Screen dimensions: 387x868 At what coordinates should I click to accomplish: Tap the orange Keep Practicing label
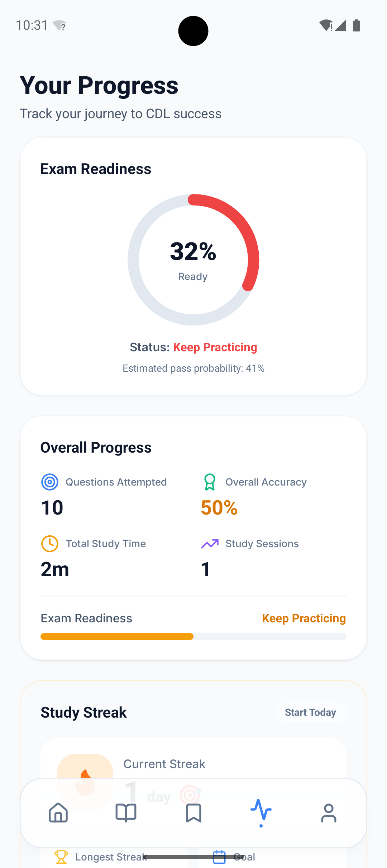click(304, 618)
